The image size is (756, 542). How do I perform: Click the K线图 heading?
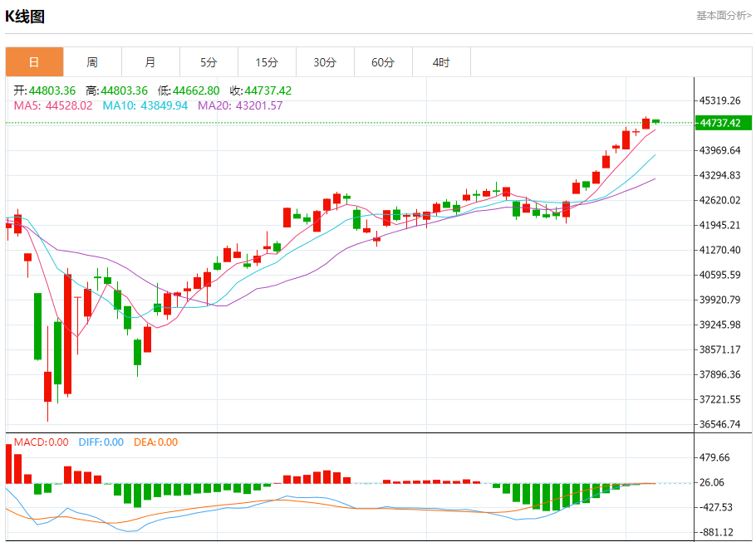coord(25,17)
